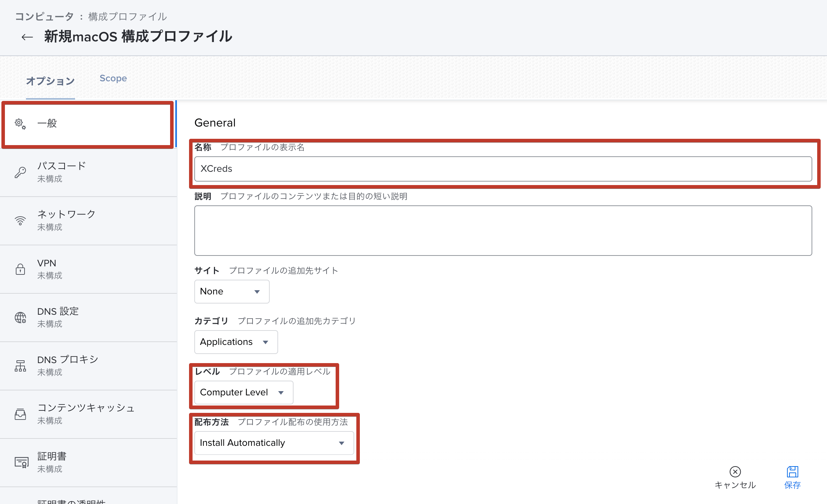The image size is (827, 504).
Task: Click the lock icon for VPN
Action: click(x=20, y=269)
